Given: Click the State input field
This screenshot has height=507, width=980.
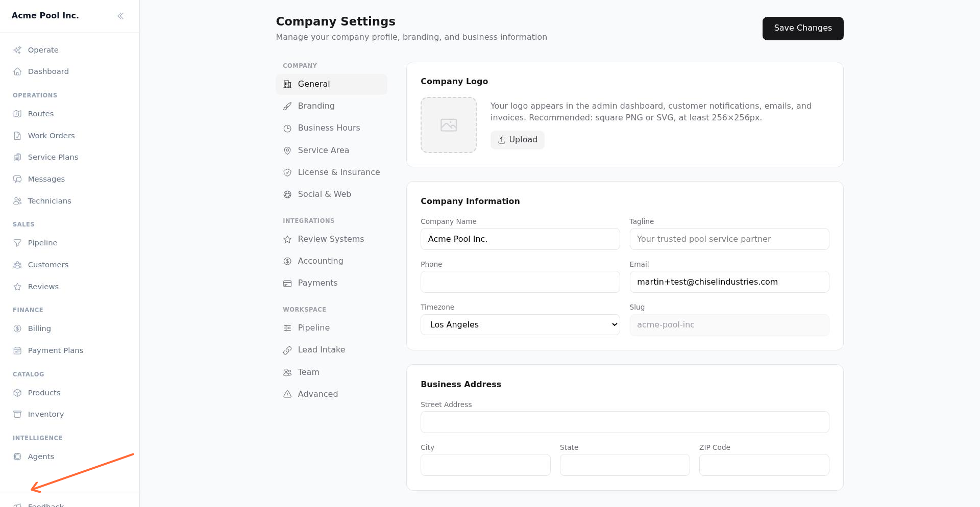Looking at the screenshot, I should coord(625,465).
